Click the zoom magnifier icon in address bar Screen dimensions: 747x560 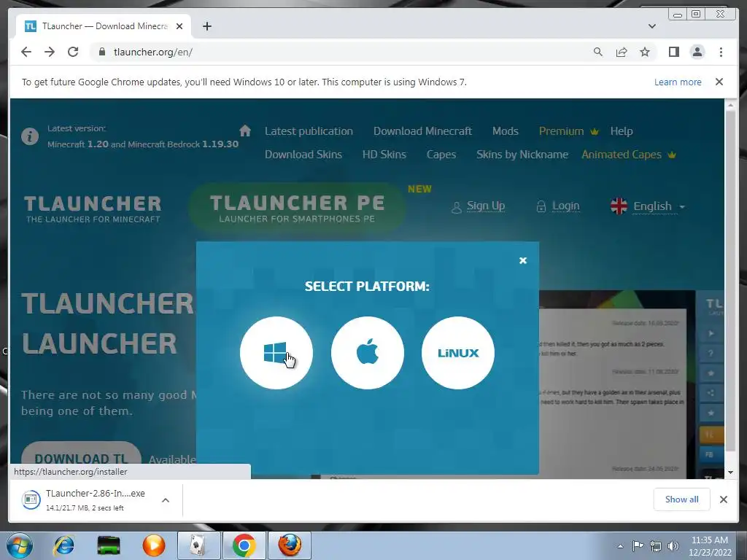click(x=598, y=52)
